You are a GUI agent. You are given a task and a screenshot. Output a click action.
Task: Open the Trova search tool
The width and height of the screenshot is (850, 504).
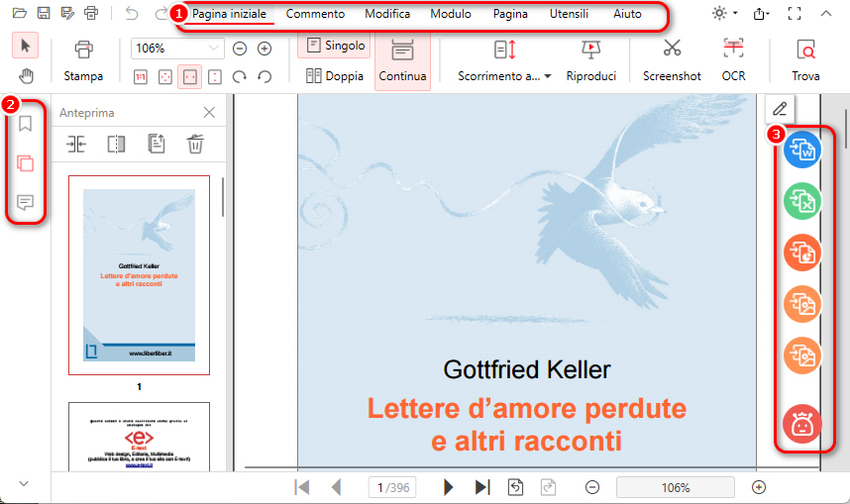pyautogui.click(x=805, y=59)
